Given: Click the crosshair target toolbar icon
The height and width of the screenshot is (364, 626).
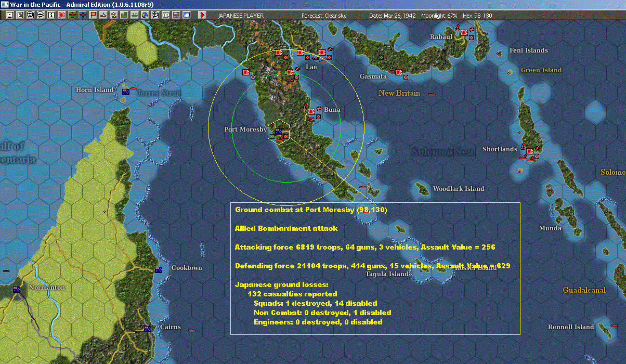Looking at the screenshot, I should (155, 15).
